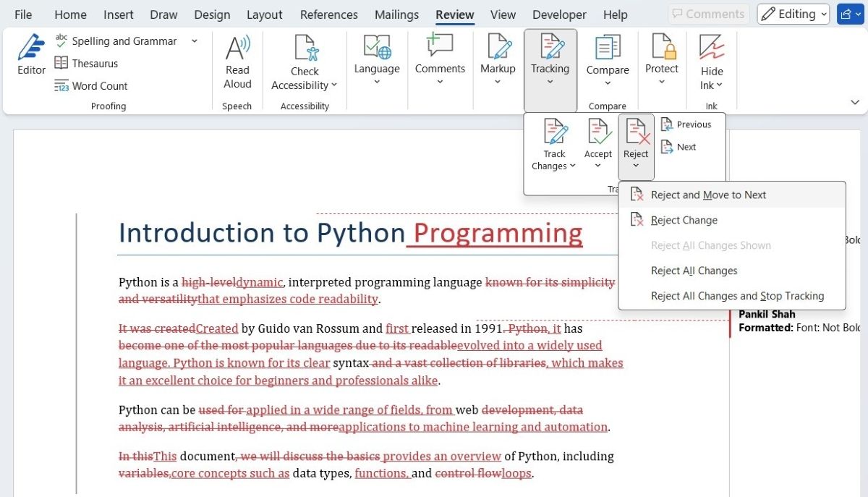Open the Editing mode dropdown
Viewport: 868px width, 497px height.
pyautogui.click(x=793, y=14)
